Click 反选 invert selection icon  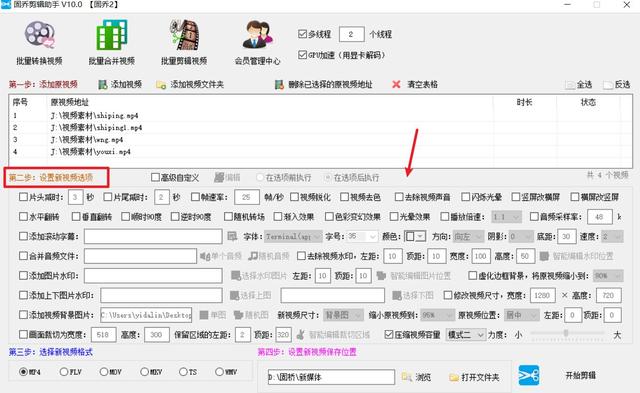point(608,85)
